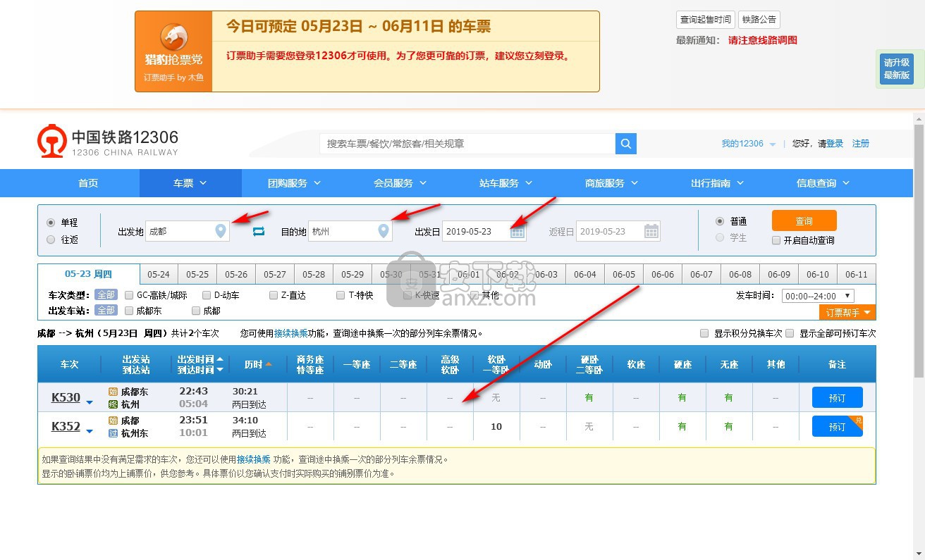
Task: Expand K352 train details arrow
Action: coord(90,431)
